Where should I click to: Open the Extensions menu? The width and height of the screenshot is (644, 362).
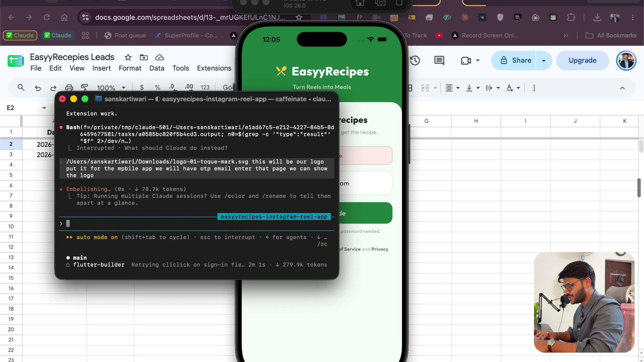tap(214, 68)
